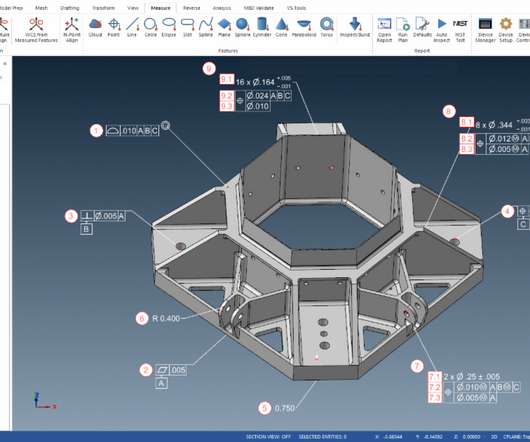This screenshot has width=530, height=442.
Task: Pick the Ellipse measure tool
Action: [x=169, y=27]
